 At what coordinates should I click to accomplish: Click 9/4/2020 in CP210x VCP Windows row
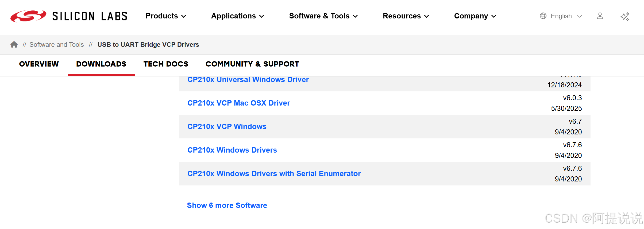tap(568, 132)
